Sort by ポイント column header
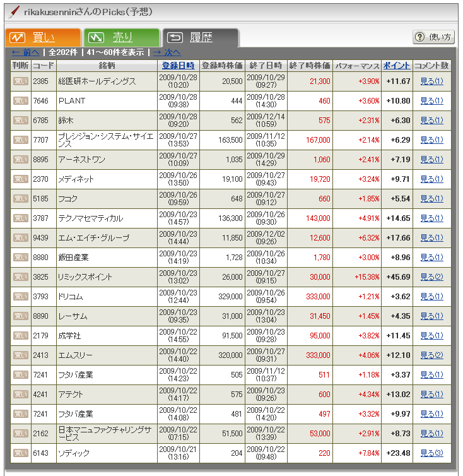This screenshot has height=476, width=463. (x=397, y=66)
